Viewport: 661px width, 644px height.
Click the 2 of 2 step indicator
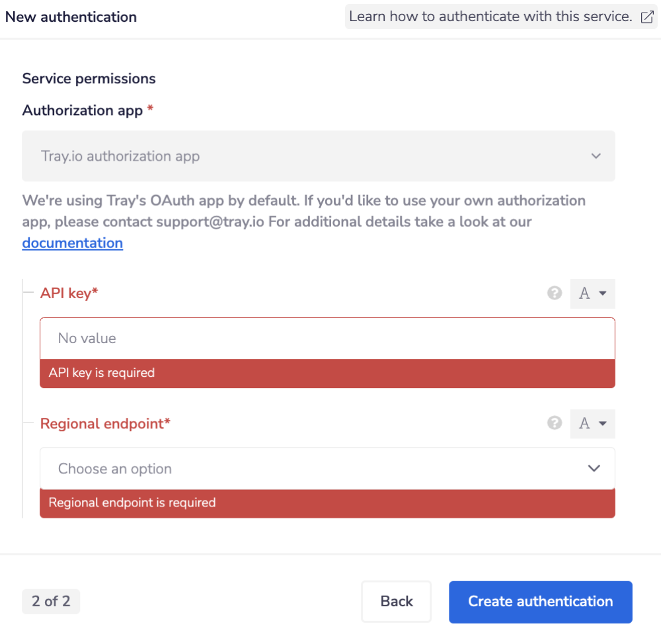pos(51,601)
